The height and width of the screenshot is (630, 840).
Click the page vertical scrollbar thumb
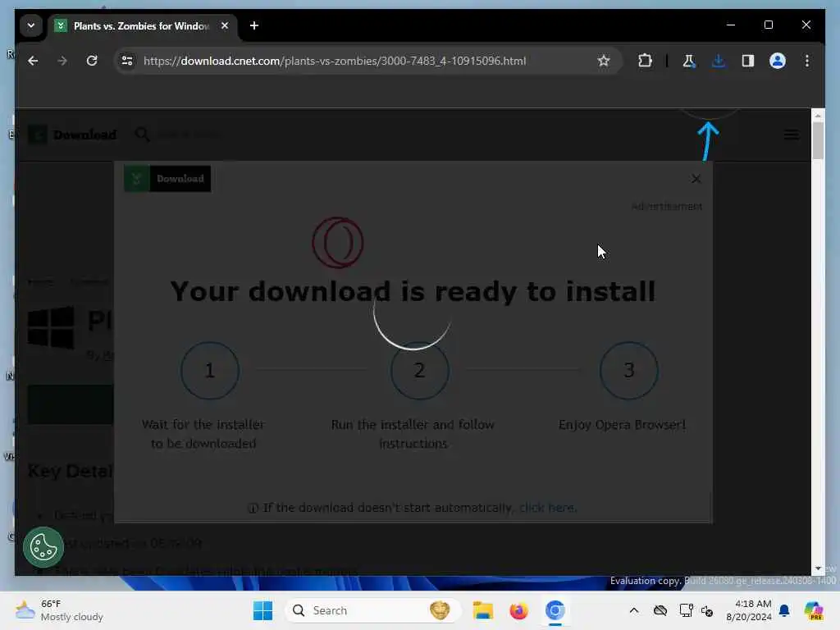click(818, 140)
